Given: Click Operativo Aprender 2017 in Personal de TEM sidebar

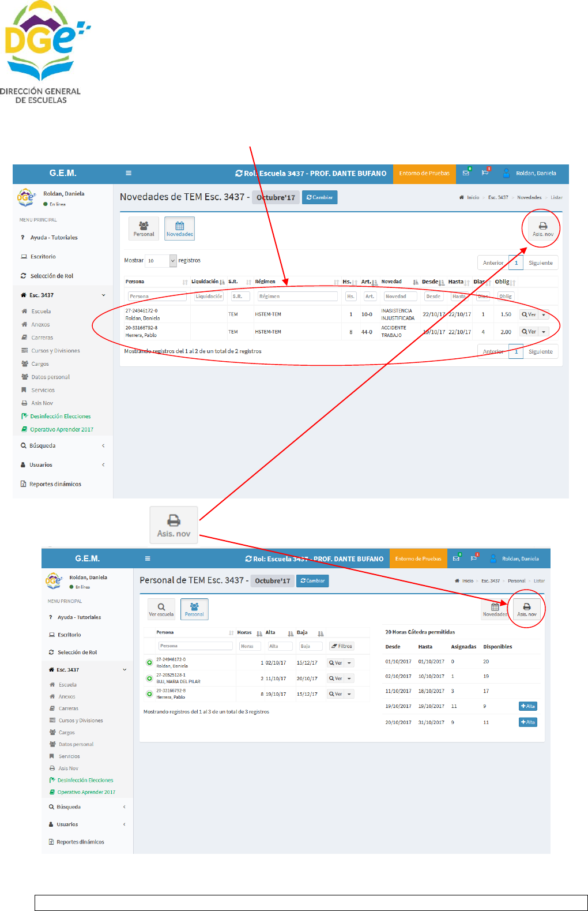Looking at the screenshot, I should [86, 792].
